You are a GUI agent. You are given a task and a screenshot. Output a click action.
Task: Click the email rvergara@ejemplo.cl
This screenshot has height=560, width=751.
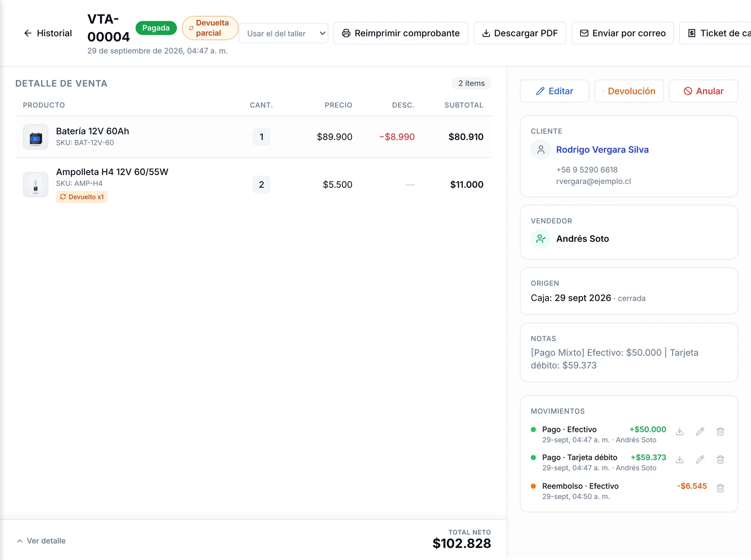point(593,181)
